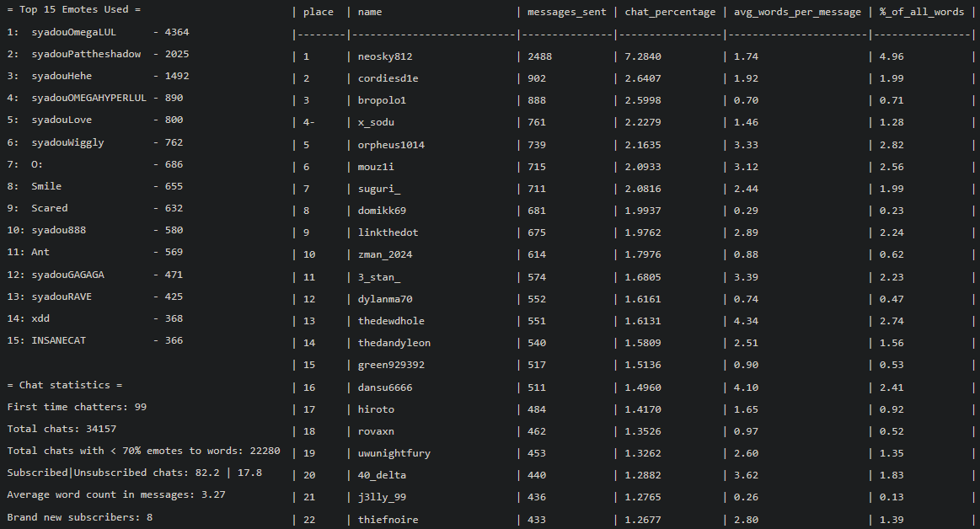Click the chat_percentage column header
Viewport: 980px width, 529px height.
pyautogui.click(x=669, y=12)
